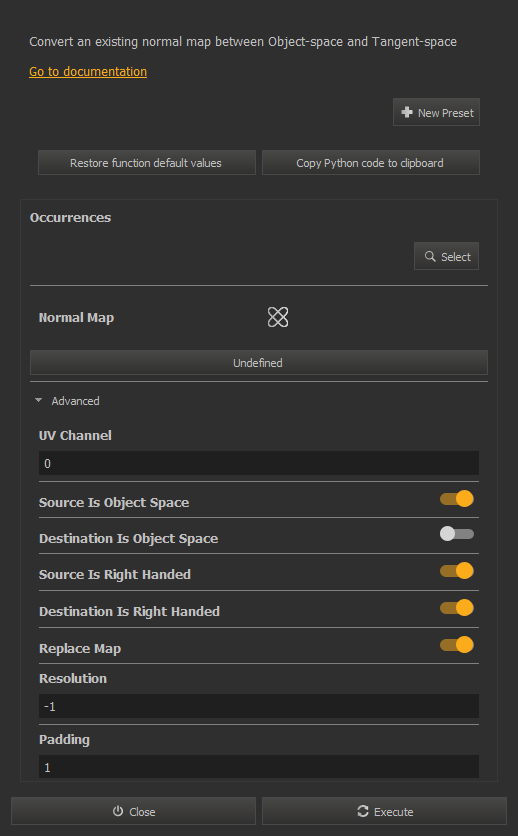Image resolution: width=518 pixels, height=836 pixels.
Task: Click the Resolution value field
Action: click(258, 706)
